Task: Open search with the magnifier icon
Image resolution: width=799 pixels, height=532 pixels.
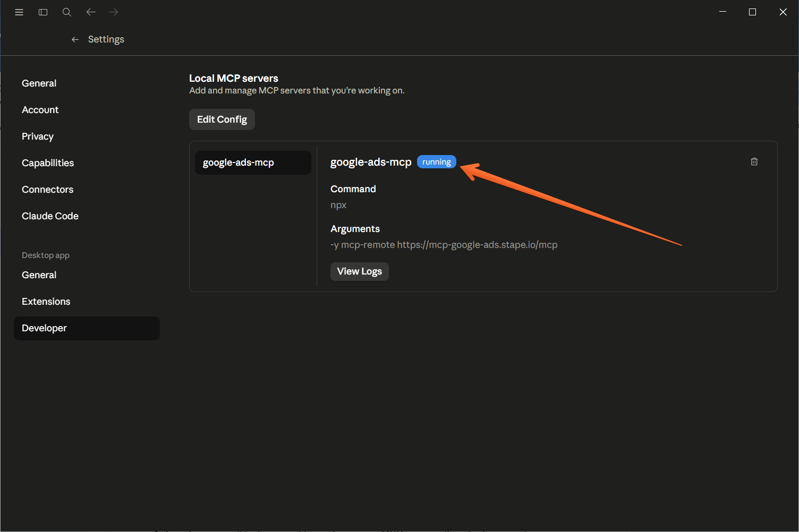Action: coord(67,12)
